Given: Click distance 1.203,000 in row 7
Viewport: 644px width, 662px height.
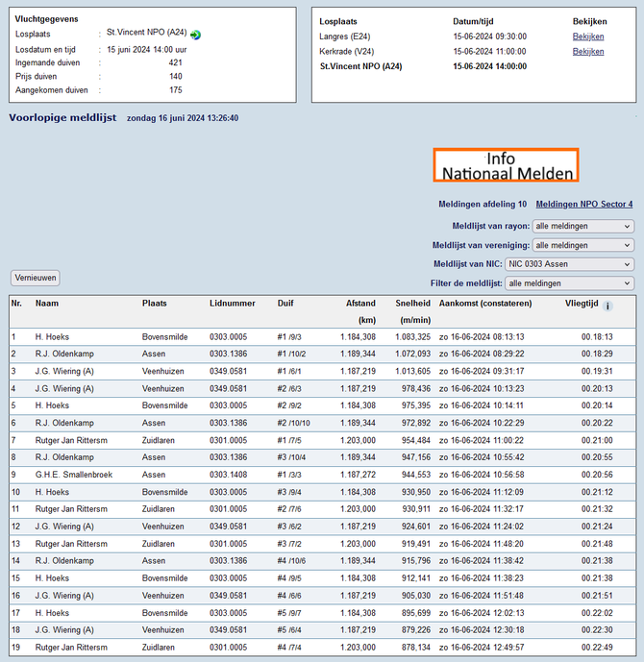Looking at the screenshot, I should [x=358, y=440].
